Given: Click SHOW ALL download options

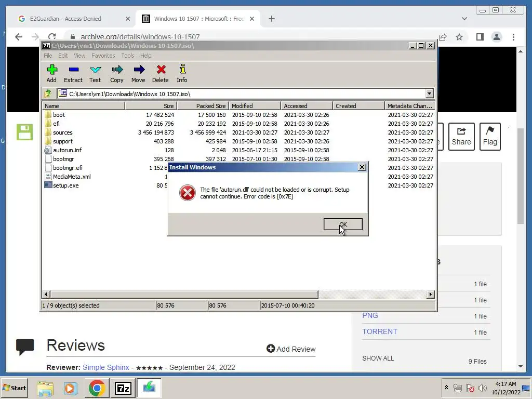Looking at the screenshot, I should pos(378,358).
